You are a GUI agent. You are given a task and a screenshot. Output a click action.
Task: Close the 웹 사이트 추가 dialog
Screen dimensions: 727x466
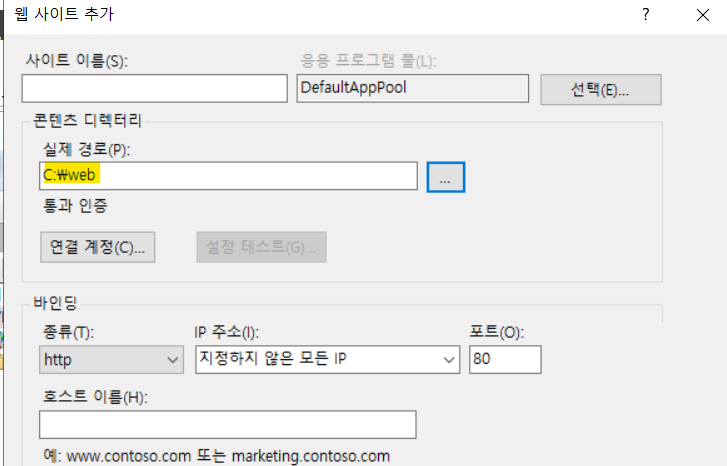703,15
